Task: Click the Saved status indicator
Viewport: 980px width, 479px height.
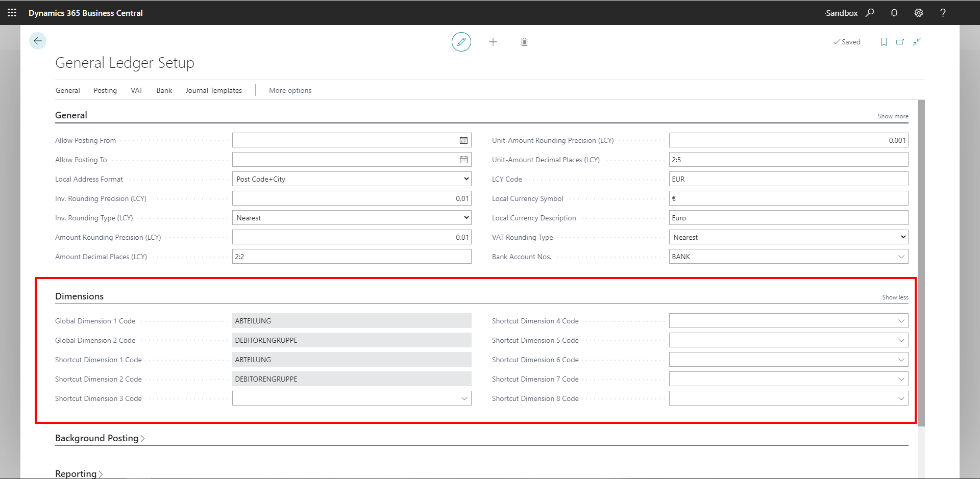Action: click(x=847, y=42)
